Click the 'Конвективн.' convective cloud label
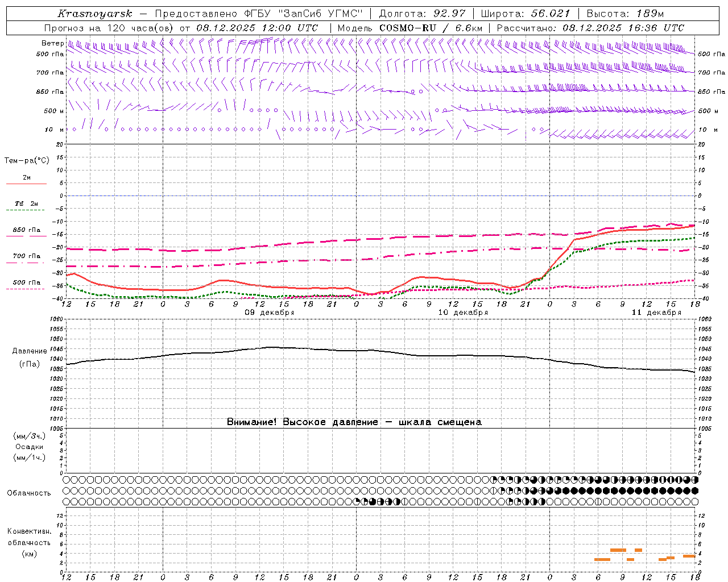The height and width of the screenshot is (582, 728). [29, 531]
